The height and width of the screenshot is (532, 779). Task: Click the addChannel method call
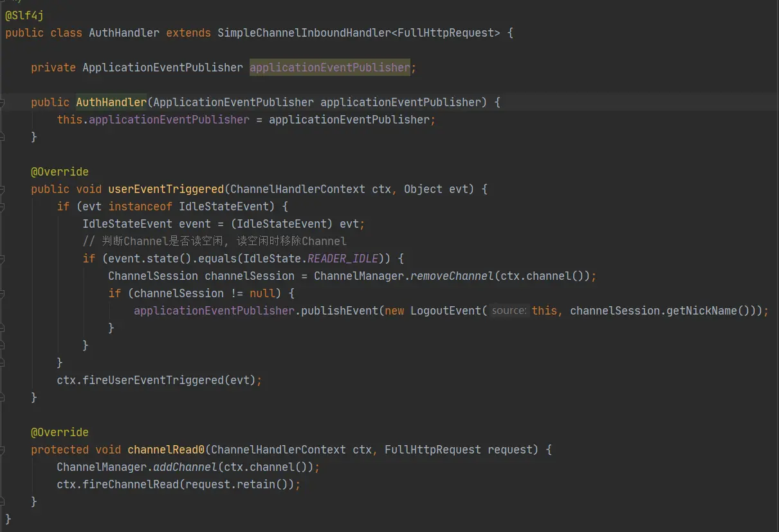(x=185, y=467)
